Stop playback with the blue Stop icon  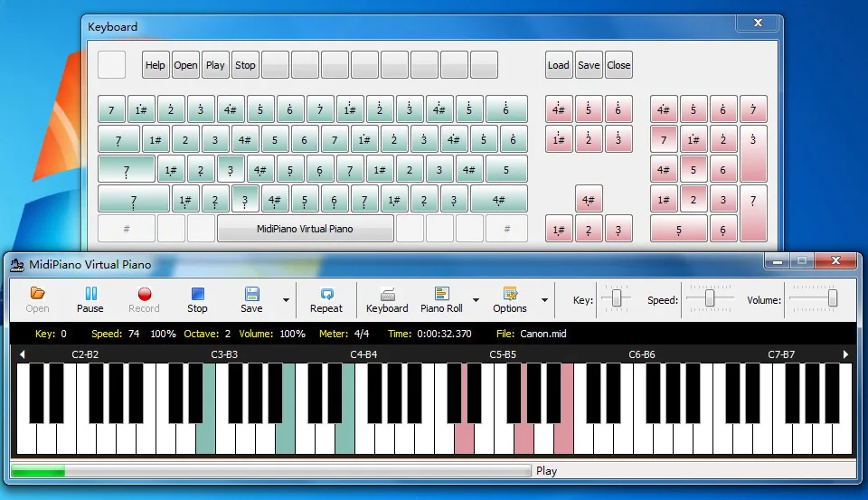coord(198,294)
